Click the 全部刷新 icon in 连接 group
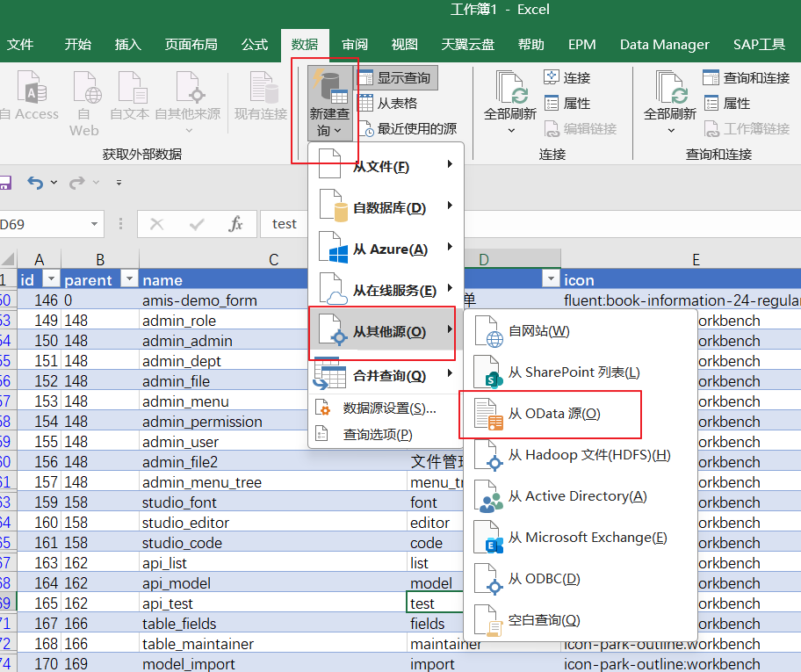This screenshot has width=801, height=672. pyautogui.click(x=510, y=89)
